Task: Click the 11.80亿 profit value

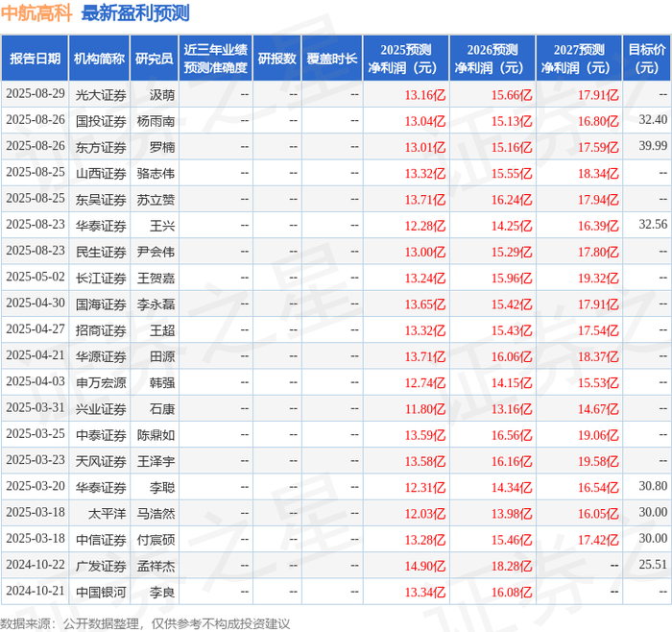Action: tap(425, 408)
